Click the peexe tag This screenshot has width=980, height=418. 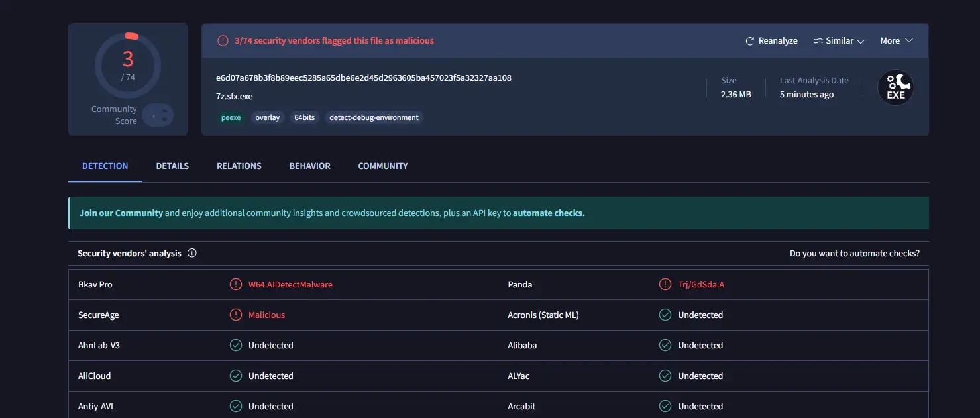point(231,117)
